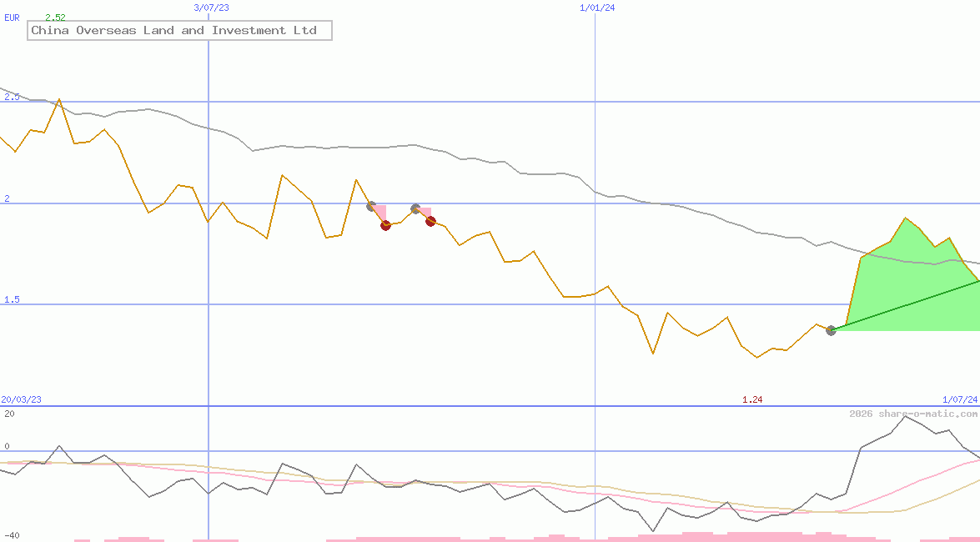The image size is (980, 542).
Task: Select the 1/07/24 end date label
Action: (x=960, y=399)
